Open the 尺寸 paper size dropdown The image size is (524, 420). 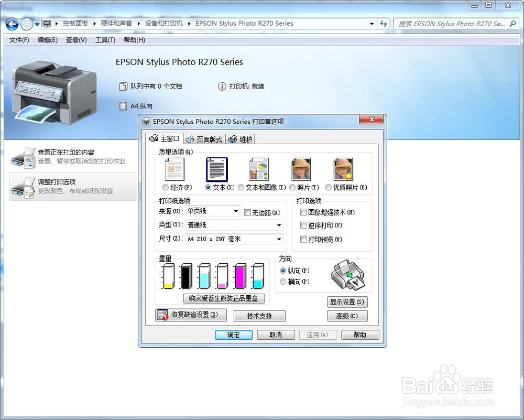click(x=278, y=239)
